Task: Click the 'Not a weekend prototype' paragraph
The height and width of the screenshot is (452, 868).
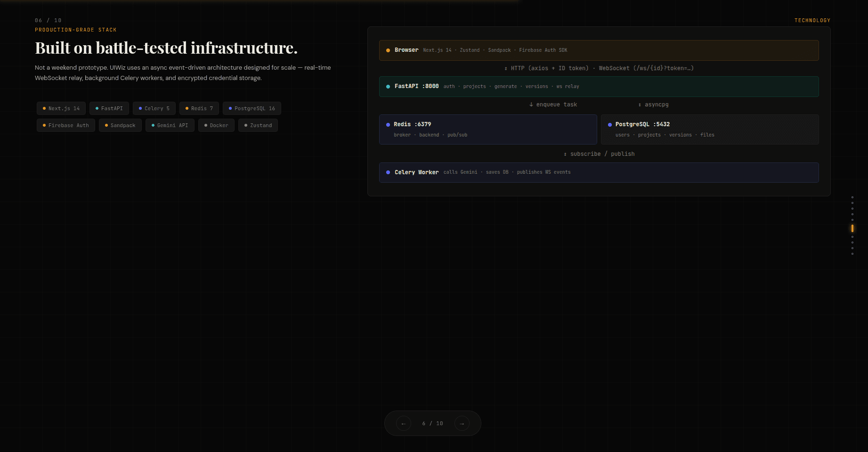Action: tap(183, 73)
